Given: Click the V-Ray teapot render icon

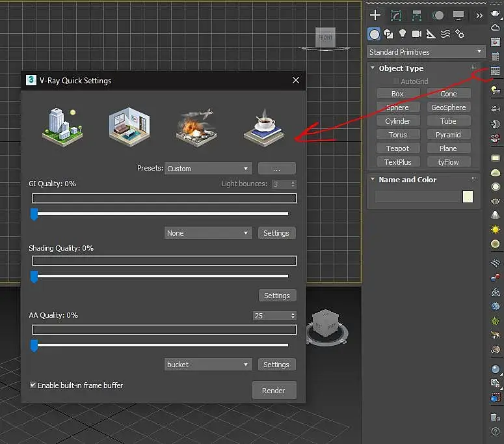Looking at the screenshot, I should tap(496, 14).
